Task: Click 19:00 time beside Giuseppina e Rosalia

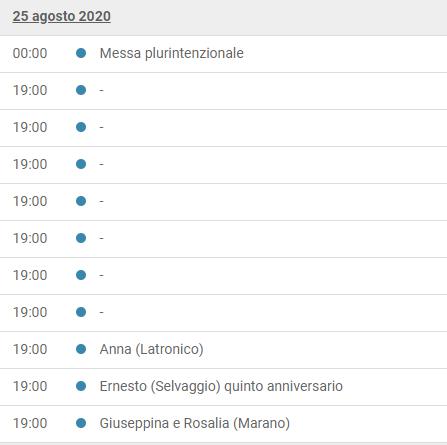Action: pyautogui.click(x=30, y=423)
